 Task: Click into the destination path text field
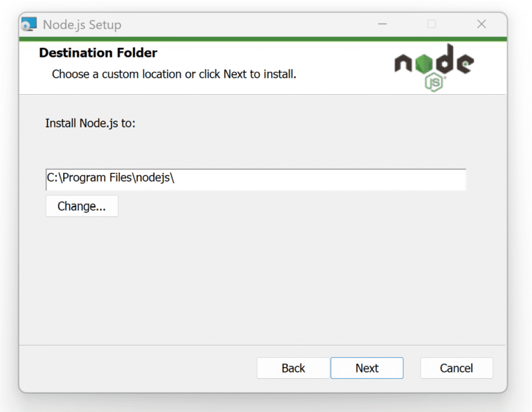[x=277, y=178]
